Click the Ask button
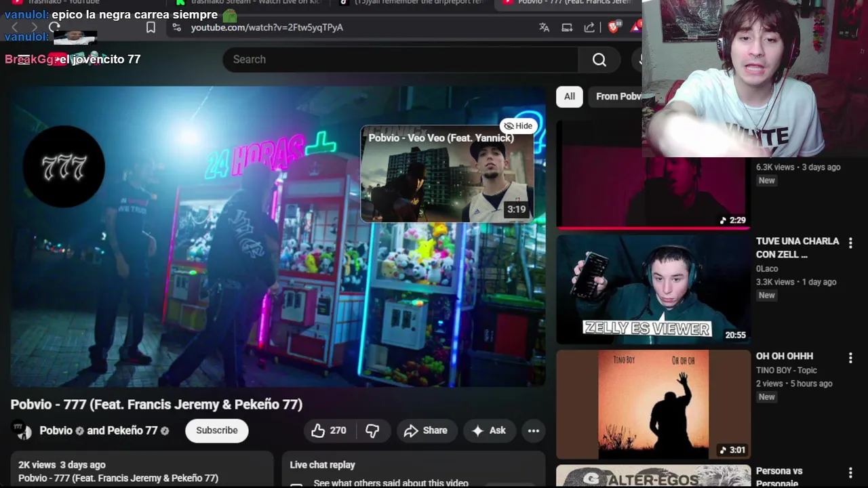 tap(489, 430)
